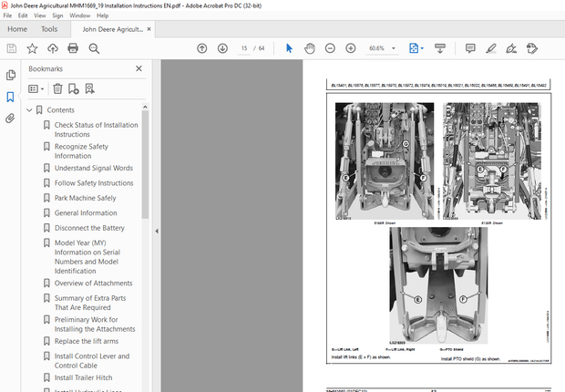Open Install Trailer Hitch bookmark

tap(83, 377)
